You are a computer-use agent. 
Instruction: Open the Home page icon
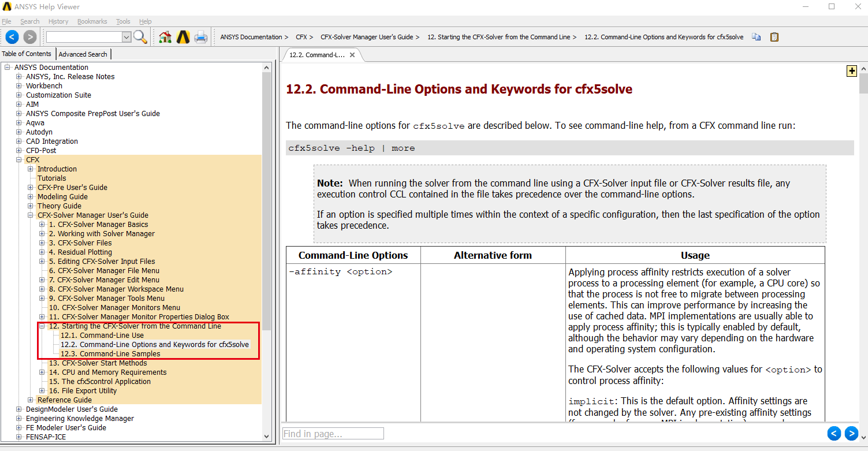(x=165, y=37)
